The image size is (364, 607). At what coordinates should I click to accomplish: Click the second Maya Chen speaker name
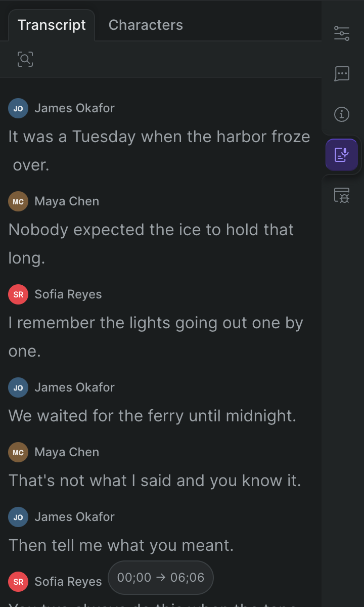(x=67, y=452)
